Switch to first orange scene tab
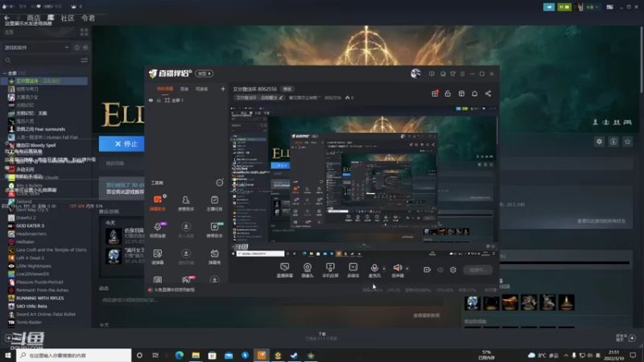This screenshot has width=644, height=362. 165,88
